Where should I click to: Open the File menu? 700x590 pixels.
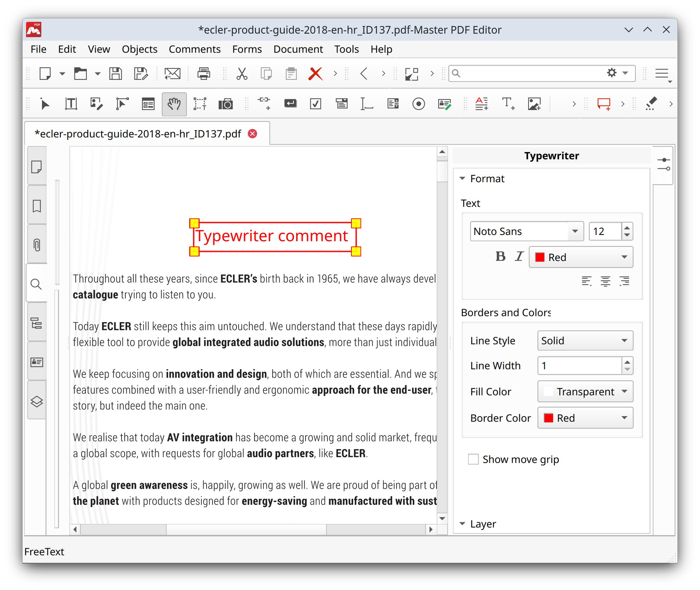(x=38, y=49)
